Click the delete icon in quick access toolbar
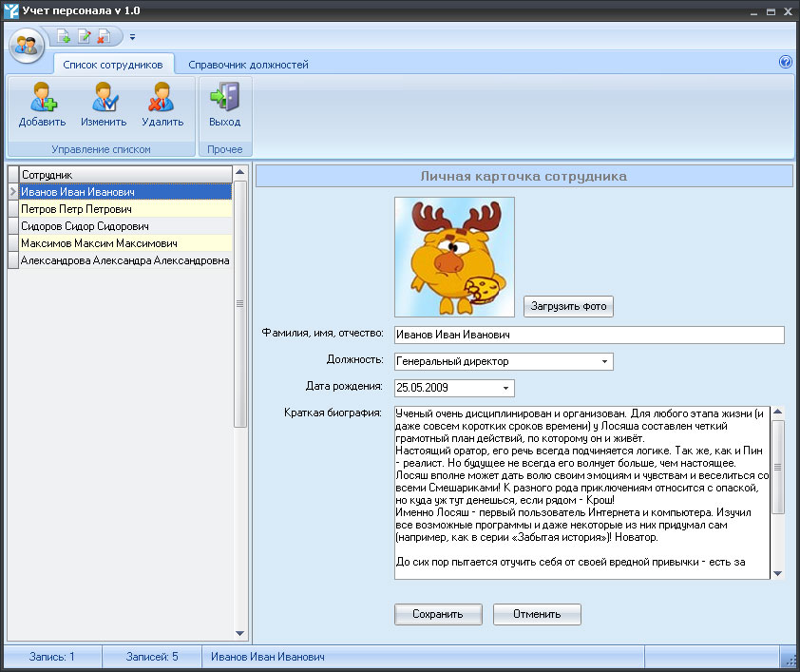800x672 pixels. point(103,35)
